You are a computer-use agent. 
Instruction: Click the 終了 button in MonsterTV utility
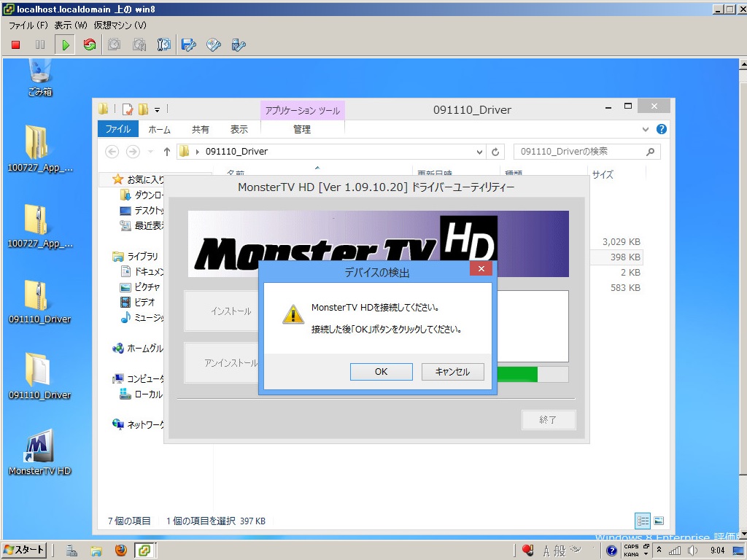[549, 420]
